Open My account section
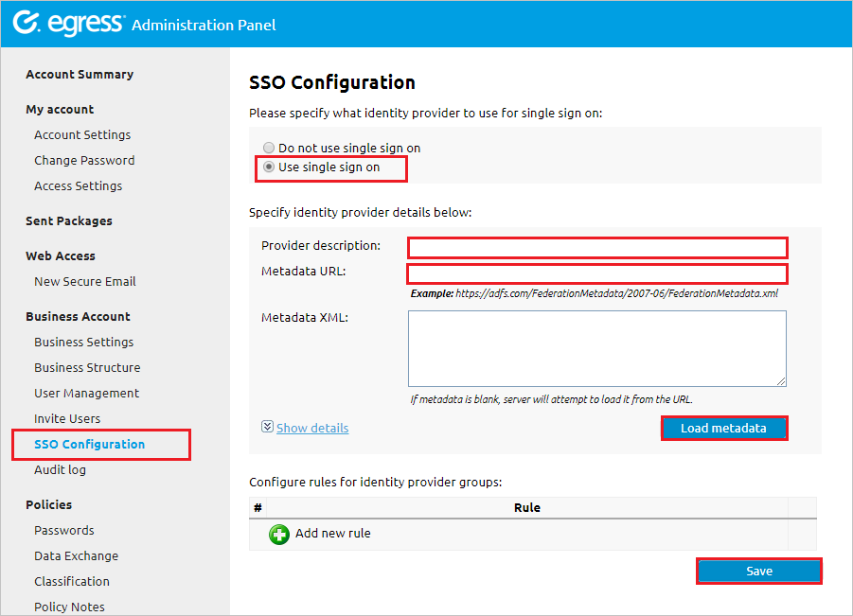Screen dimensions: 853x616 [60, 109]
